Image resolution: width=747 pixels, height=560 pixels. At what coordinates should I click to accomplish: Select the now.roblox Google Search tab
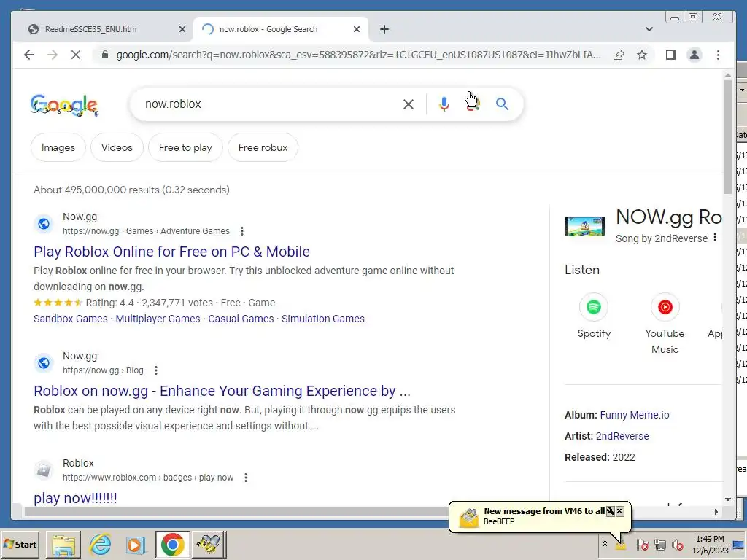click(x=281, y=29)
